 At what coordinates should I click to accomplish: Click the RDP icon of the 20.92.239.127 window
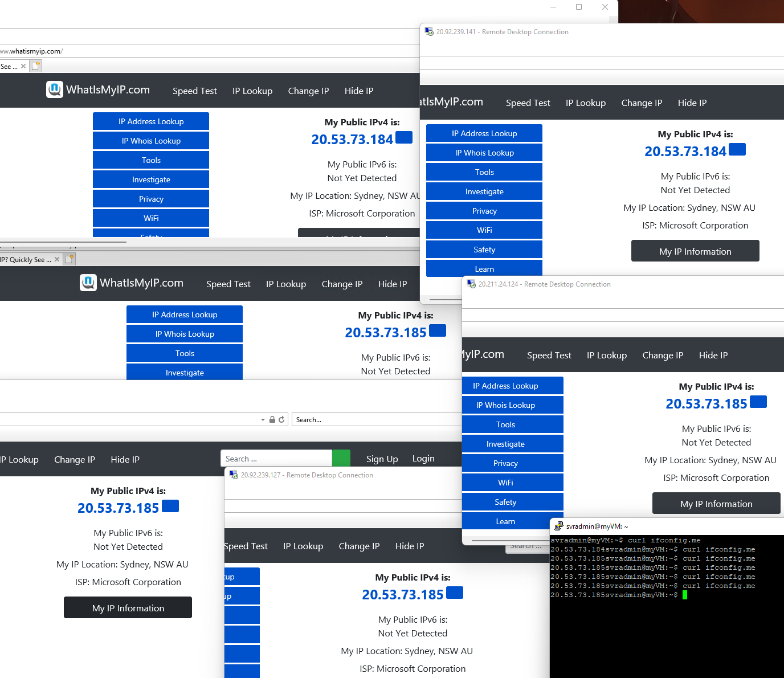234,475
